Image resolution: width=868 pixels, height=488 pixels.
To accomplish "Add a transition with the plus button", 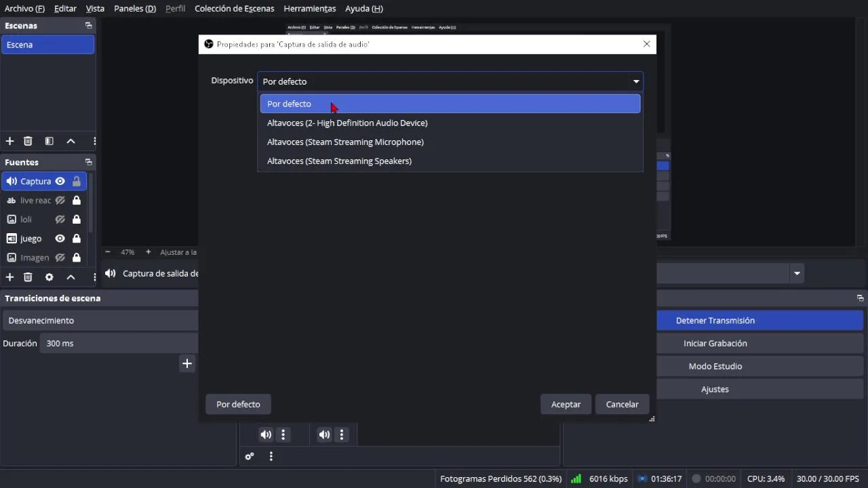I will click(187, 363).
